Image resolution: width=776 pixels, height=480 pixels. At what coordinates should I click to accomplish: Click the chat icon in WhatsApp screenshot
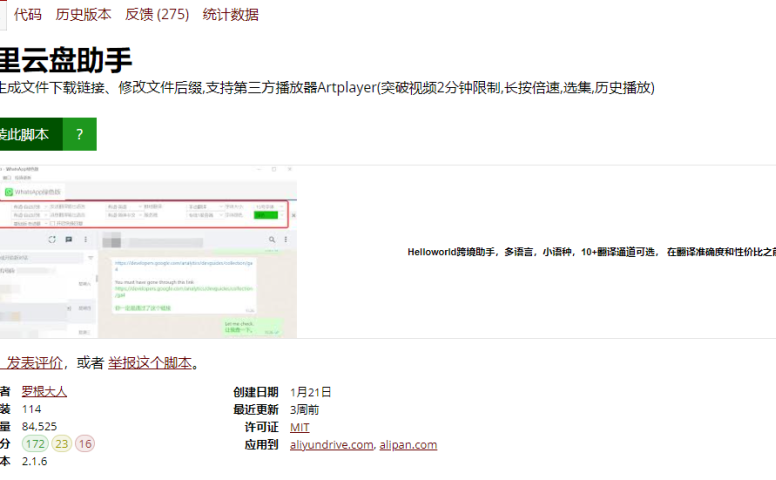coord(69,240)
